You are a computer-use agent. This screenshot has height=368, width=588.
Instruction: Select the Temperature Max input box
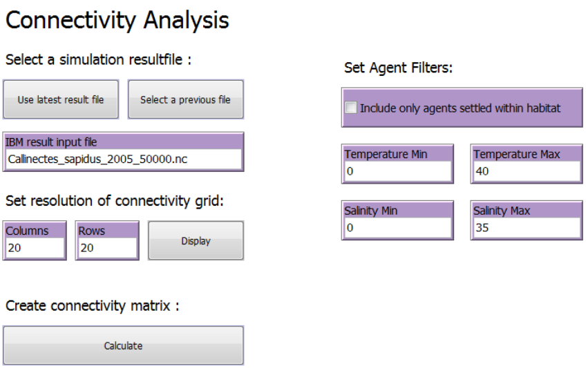pos(526,171)
